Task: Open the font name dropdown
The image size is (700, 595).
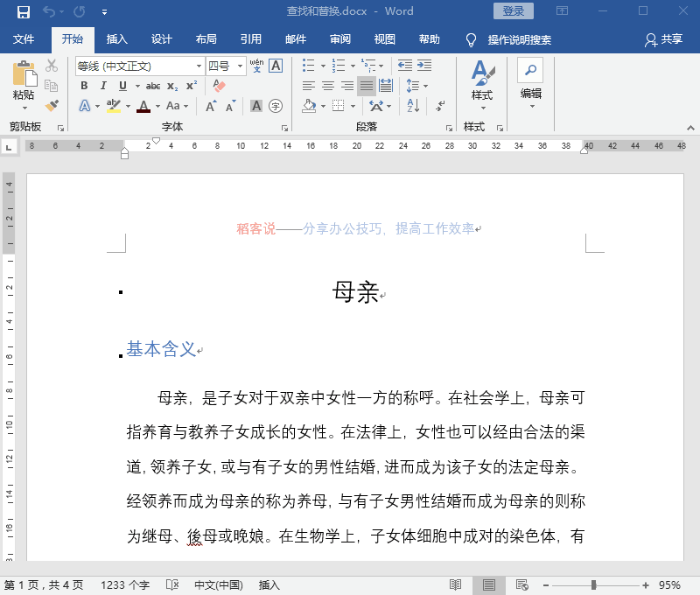Action: pyautogui.click(x=199, y=66)
